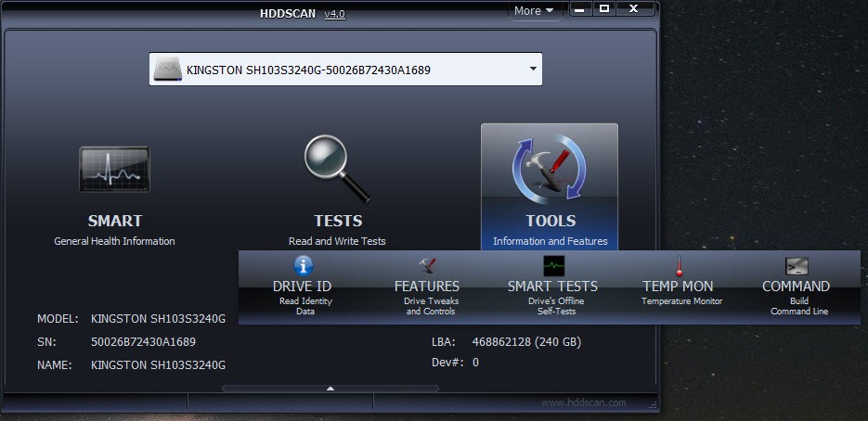Click the Dev# value 0
Screen dimensions: 868x421
click(x=475, y=363)
